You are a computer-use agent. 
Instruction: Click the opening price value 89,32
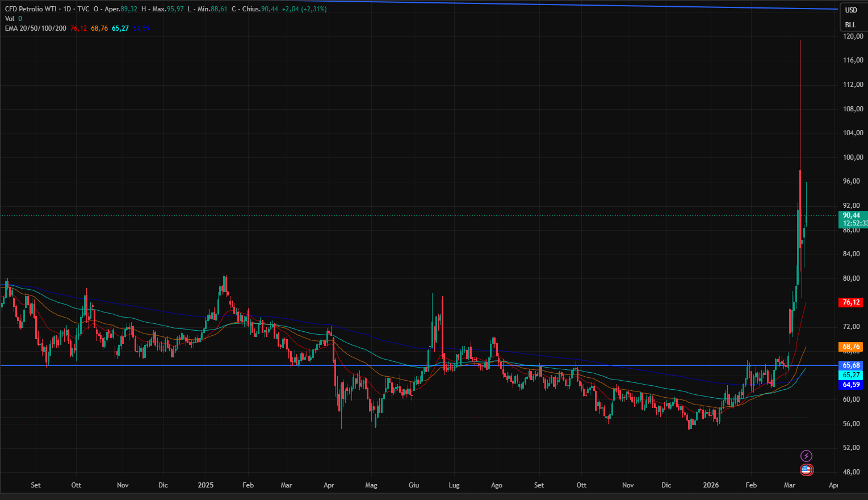point(129,9)
